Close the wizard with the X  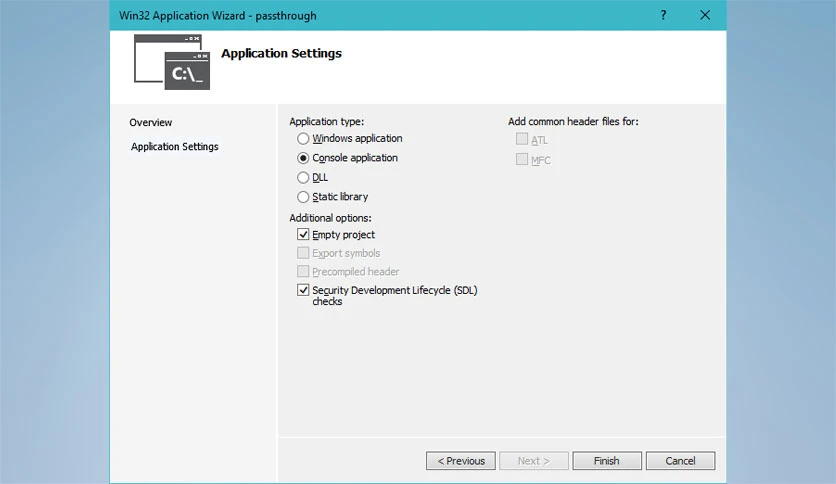point(705,15)
